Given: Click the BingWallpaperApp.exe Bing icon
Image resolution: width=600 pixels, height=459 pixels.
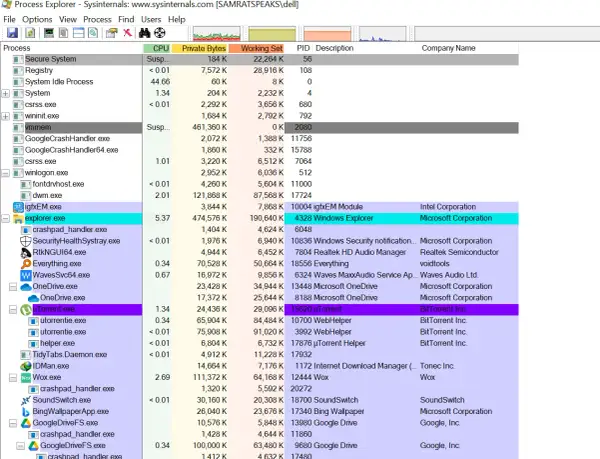Looking at the screenshot, I should point(26,412).
